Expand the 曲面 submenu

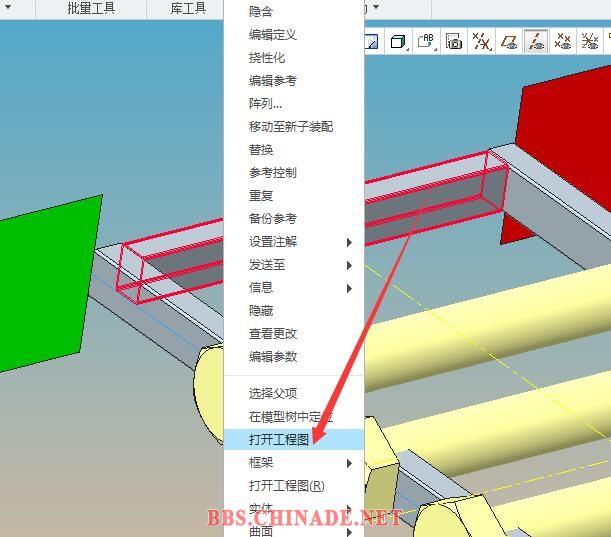294,531
